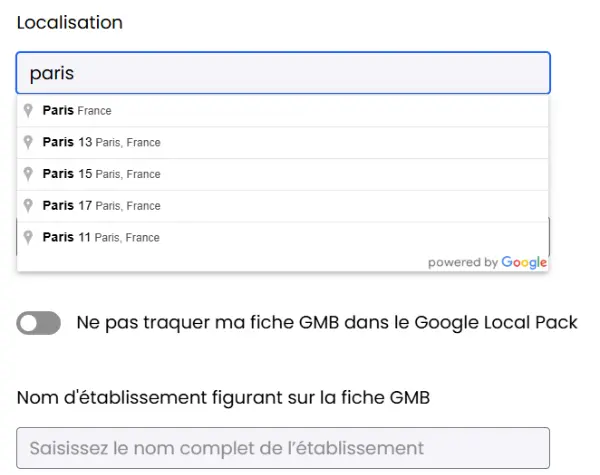Image resolution: width=600 pixels, height=475 pixels.
Task: Click the pin icon beside Paris 13
Action: pos(28,142)
